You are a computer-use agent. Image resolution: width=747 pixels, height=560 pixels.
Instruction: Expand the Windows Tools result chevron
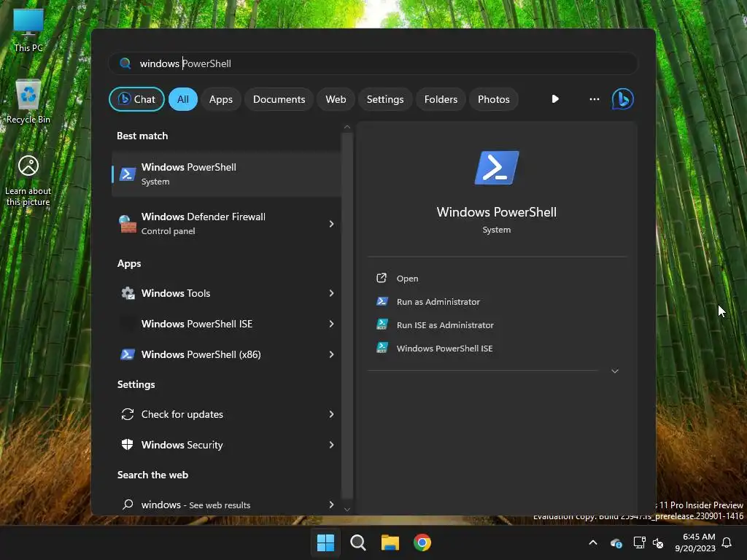[x=332, y=293]
